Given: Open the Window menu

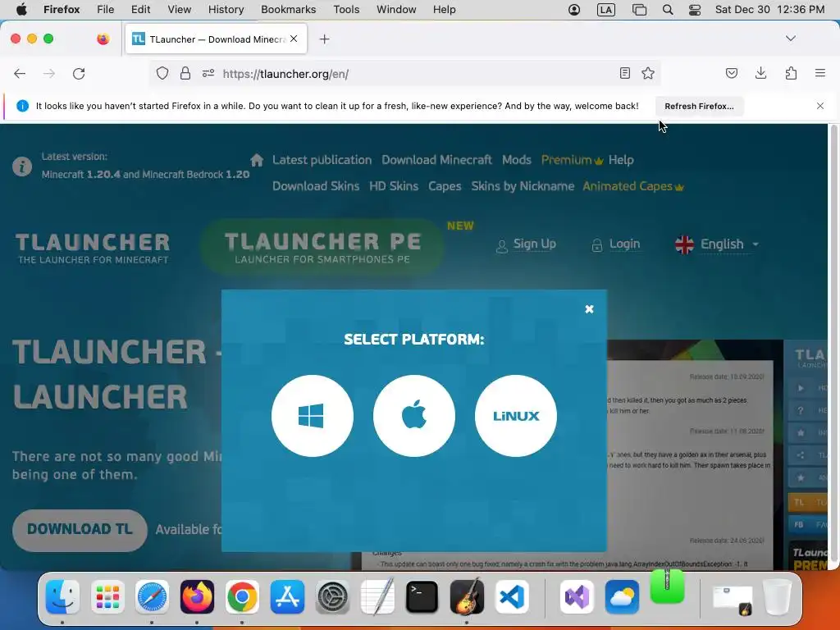Looking at the screenshot, I should pyautogui.click(x=396, y=10).
